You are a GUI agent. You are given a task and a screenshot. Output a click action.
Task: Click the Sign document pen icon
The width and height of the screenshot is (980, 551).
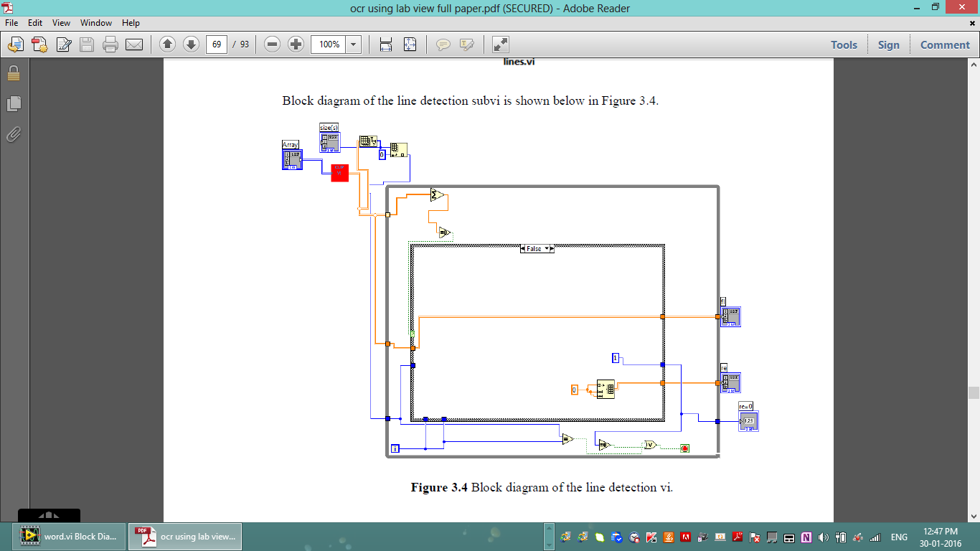[x=63, y=44]
